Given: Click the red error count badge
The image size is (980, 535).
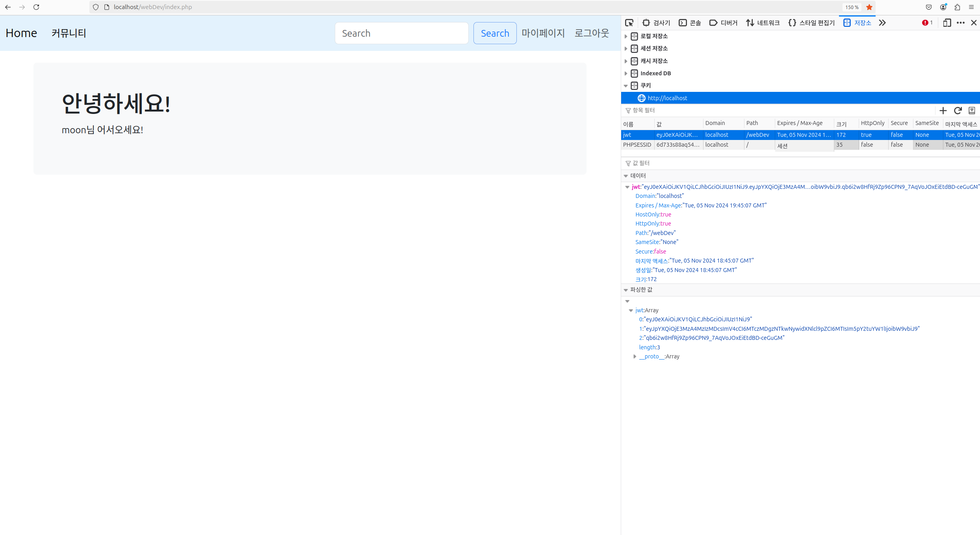Looking at the screenshot, I should [927, 23].
